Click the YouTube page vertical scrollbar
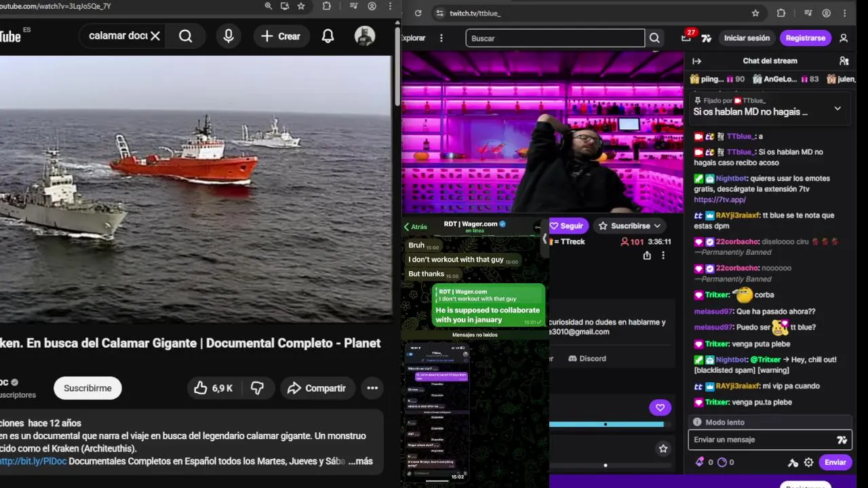This screenshot has width=868, height=488. coord(397,68)
